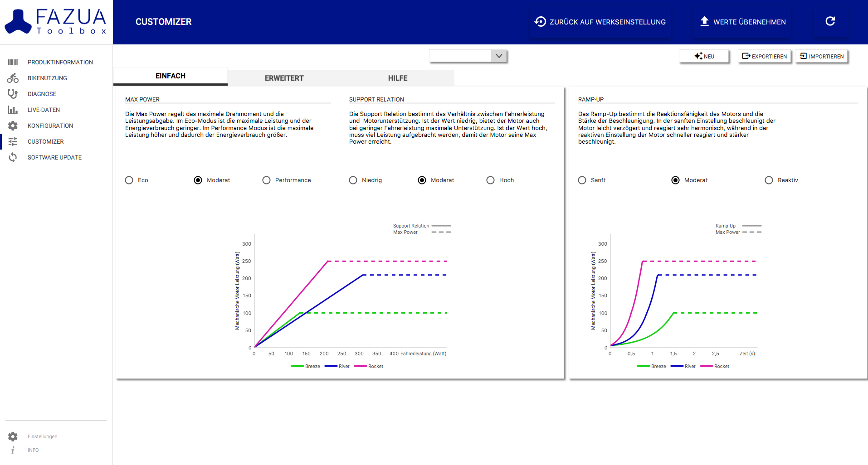Click the export icon on Exportieren

coord(746,56)
